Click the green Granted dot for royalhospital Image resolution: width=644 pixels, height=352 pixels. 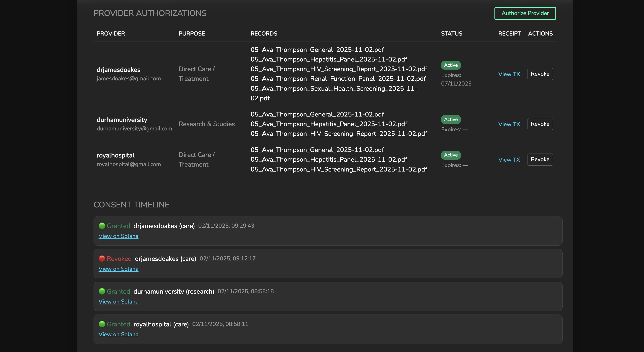(x=102, y=324)
